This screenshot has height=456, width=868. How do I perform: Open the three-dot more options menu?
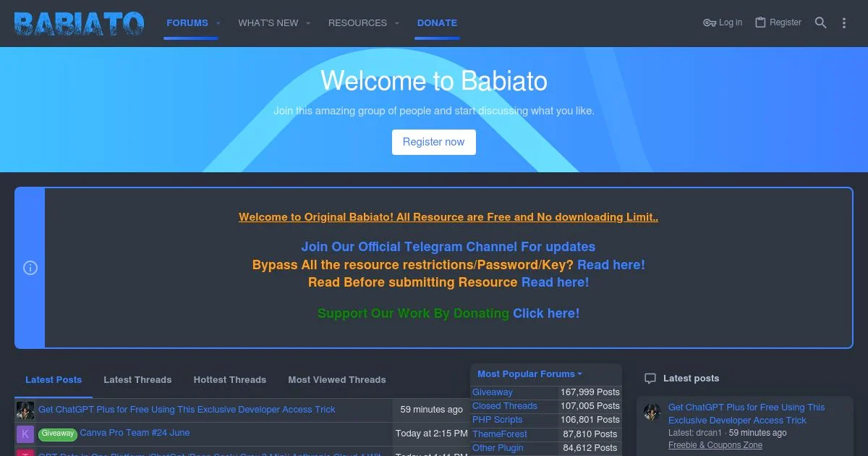(843, 22)
